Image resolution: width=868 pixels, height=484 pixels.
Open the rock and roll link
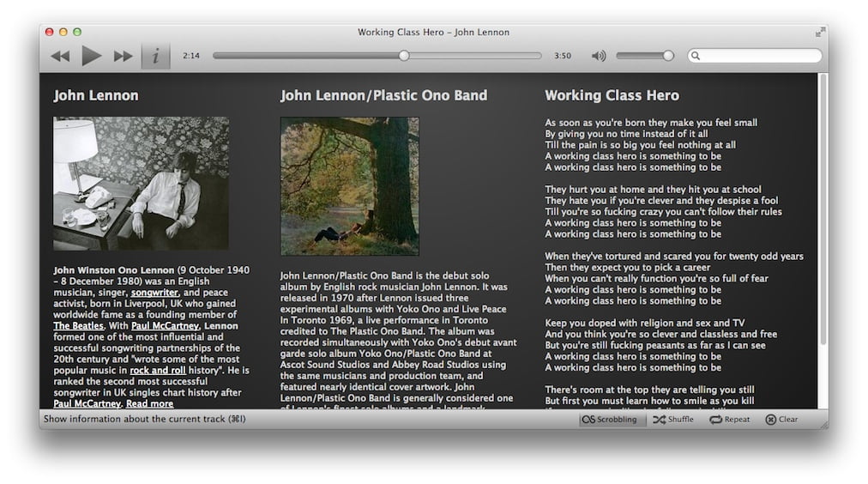click(157, 370)
